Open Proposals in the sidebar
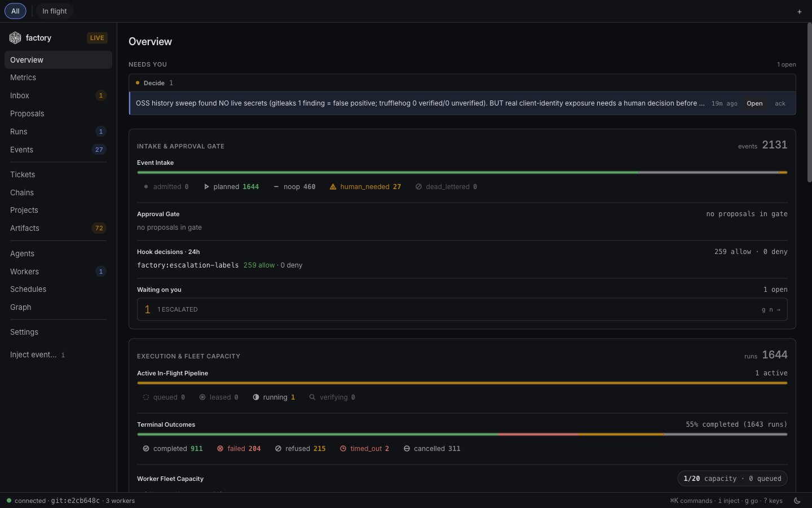Viewport: 812px width, 508px height. pos(58,113)
